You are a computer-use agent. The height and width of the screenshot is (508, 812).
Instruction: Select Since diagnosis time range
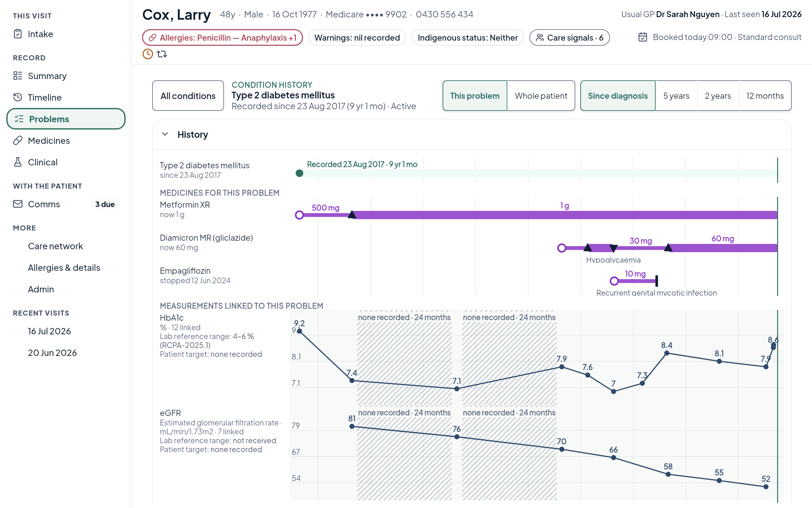pyautogui.click(x=618, y=96)
